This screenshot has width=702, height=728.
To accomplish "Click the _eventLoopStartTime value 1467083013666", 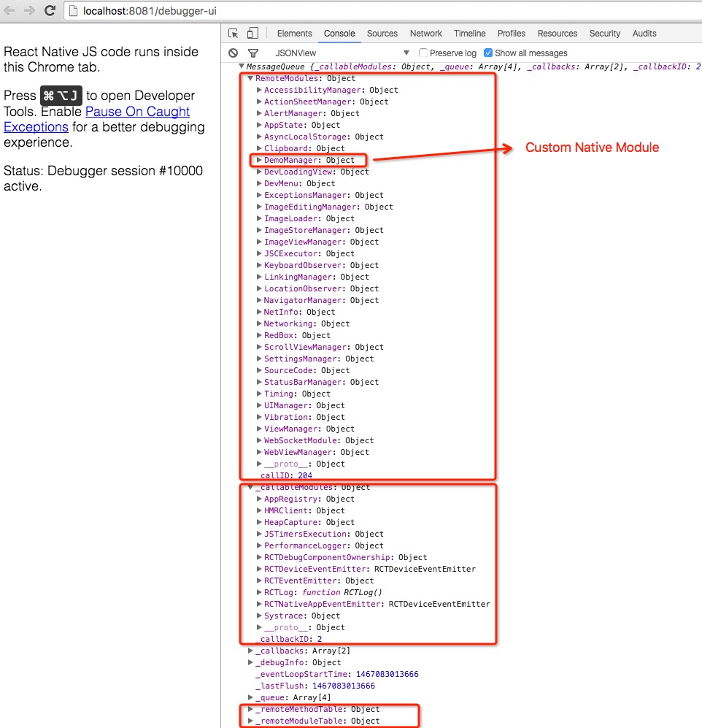I will point(387,674).
